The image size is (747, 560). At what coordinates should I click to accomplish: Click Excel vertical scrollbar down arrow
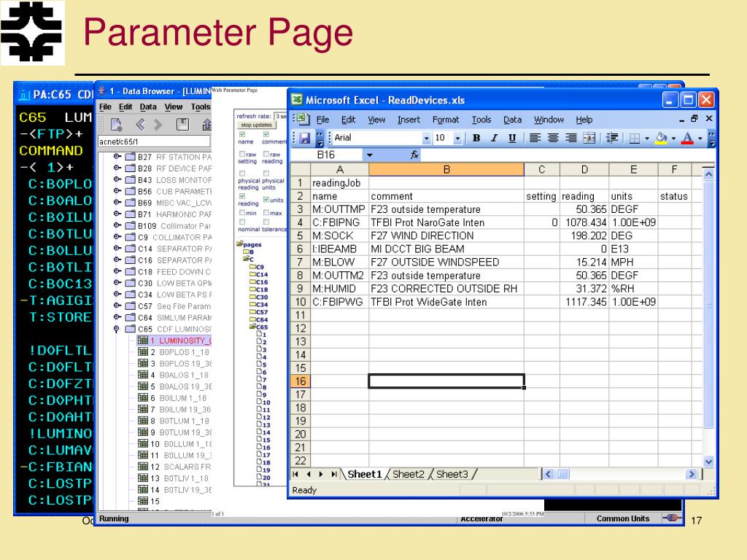[x=708, y=462]
